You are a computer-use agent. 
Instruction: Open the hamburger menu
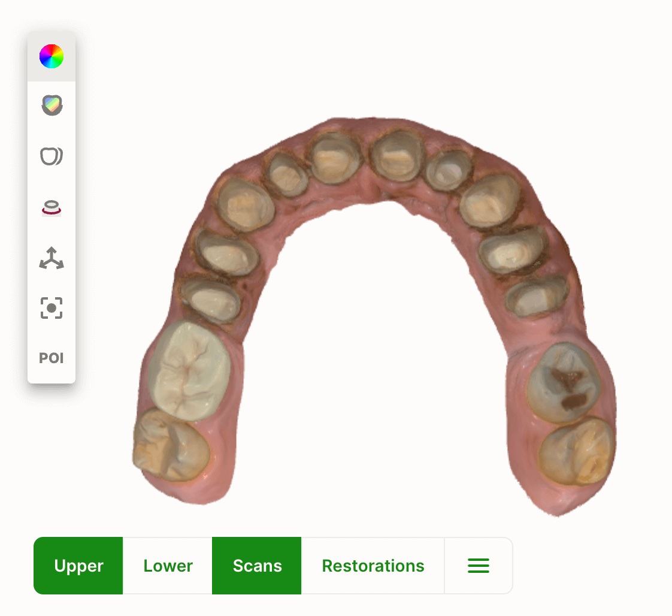click(478, 566)
